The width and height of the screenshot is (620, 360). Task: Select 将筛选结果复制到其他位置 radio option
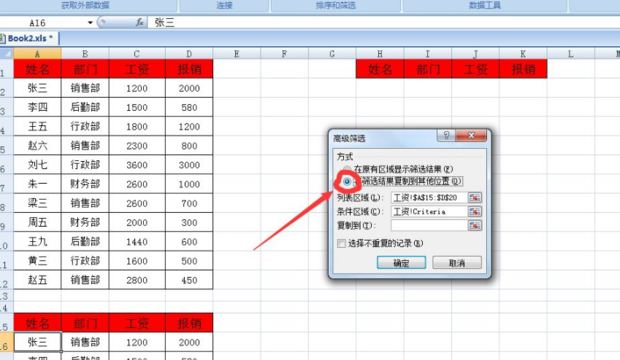tap(347, 182)
